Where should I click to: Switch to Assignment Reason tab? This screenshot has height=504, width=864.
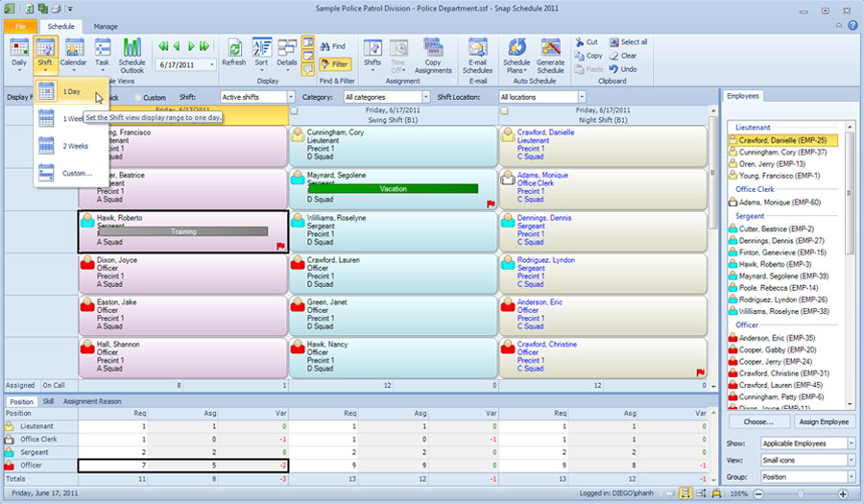pyautogui.click(x=92, y=401)
